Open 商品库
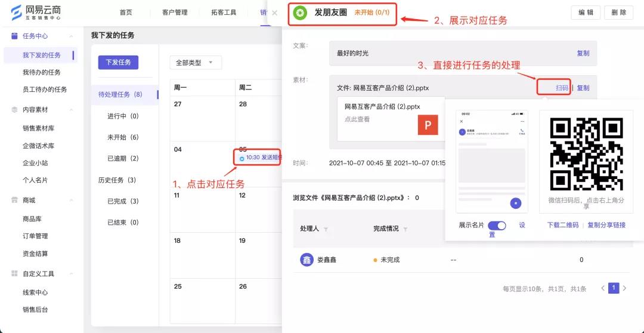The height and width of the screenshot is (333, 644). [32, 218]
